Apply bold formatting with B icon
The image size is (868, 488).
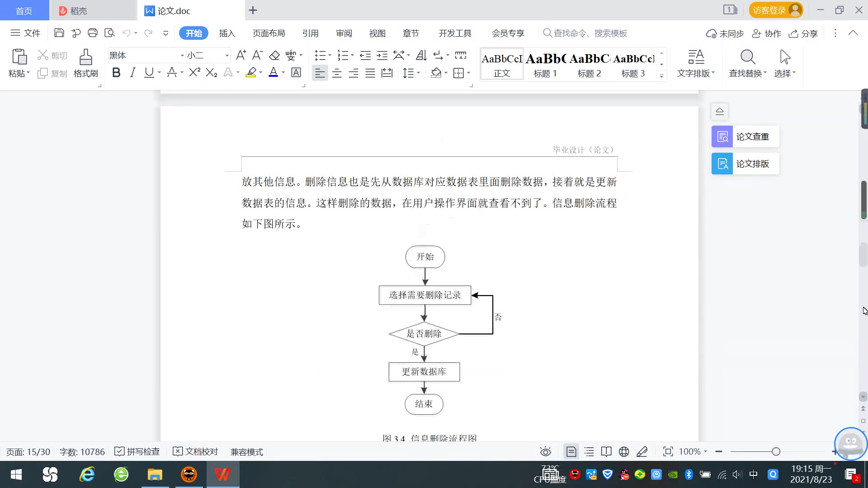[x=116, y=73]
